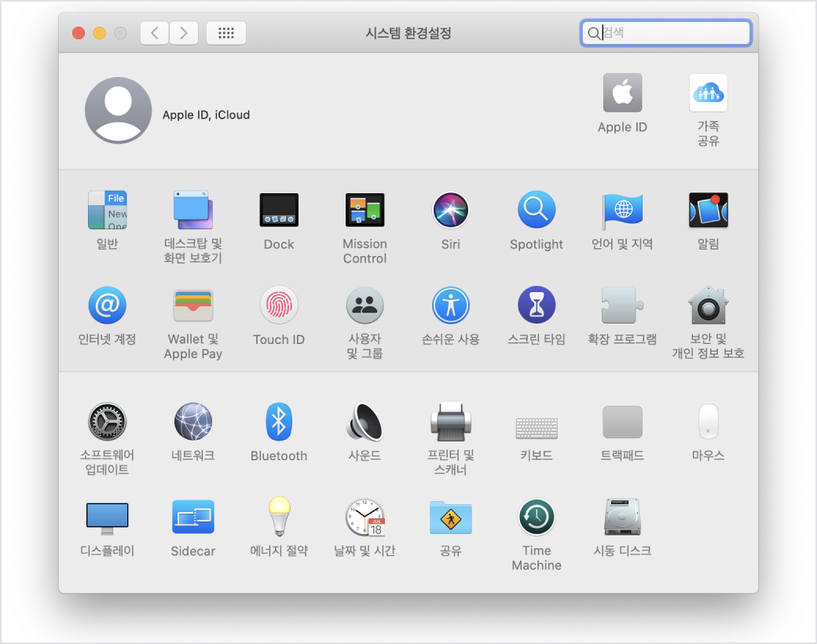Open the Dock preferences icon

(279, 210)
